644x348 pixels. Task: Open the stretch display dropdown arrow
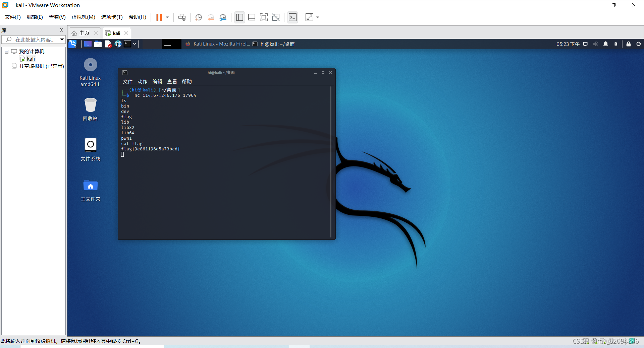coord(318,17)
